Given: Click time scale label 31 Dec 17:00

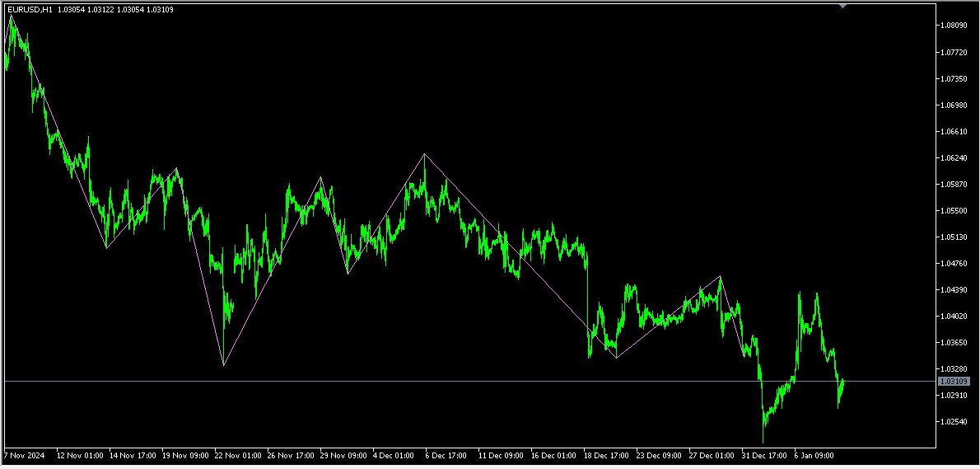Looking at the screenshot, I should point(765,455).
